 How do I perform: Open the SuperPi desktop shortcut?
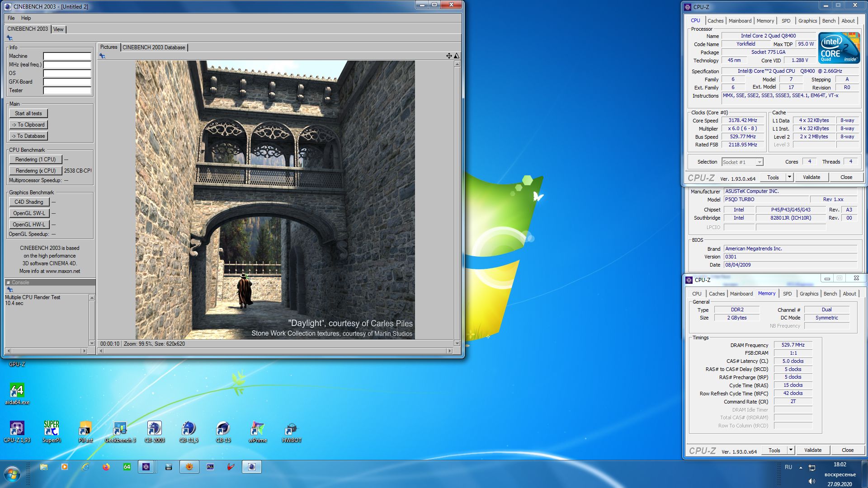(x=52, y=432)
